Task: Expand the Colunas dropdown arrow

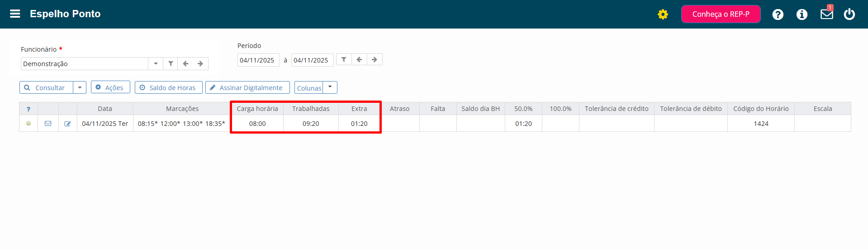Action: pos(330,87)
